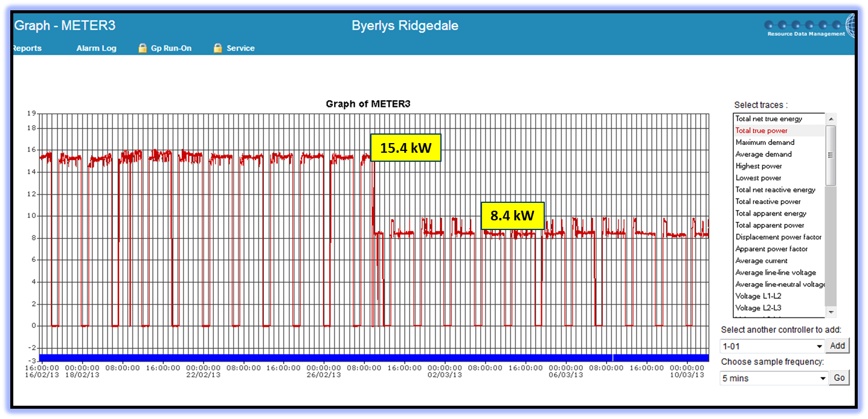Select Average line-neutral voltage trace

779,284
